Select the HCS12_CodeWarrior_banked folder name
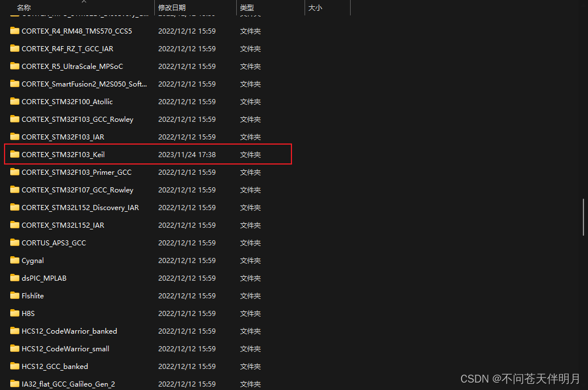This screenshot has height=390, width=588. (69, 331)
